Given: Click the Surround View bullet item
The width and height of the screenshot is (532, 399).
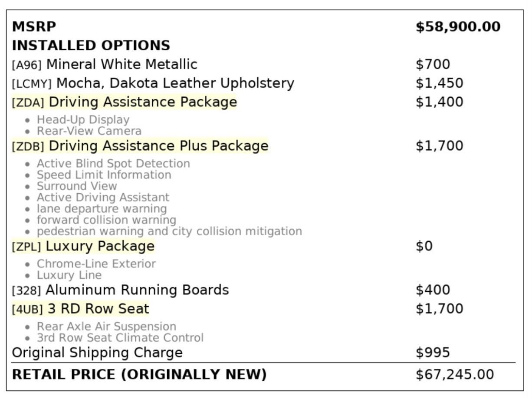Looking at the screenshot, I should 77,186.
